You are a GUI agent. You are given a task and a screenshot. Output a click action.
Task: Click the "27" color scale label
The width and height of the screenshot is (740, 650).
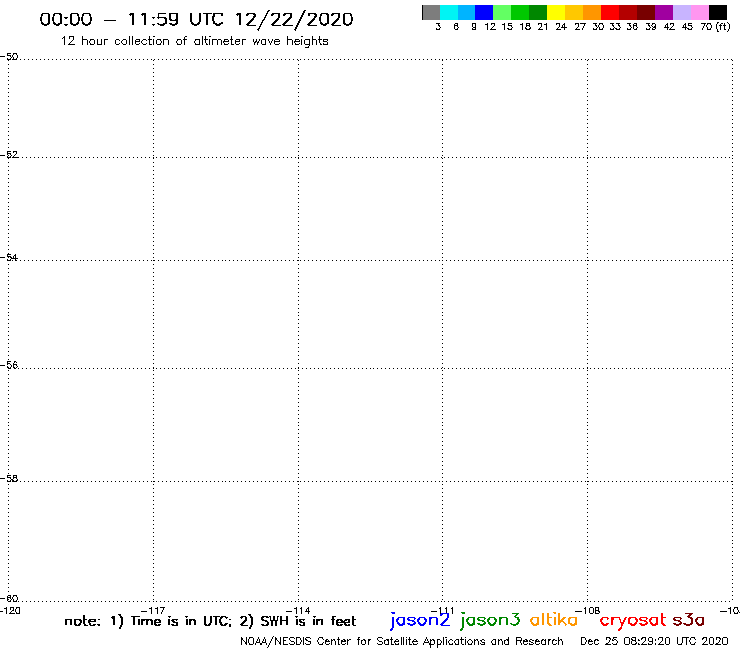click(x=580, y=27)
